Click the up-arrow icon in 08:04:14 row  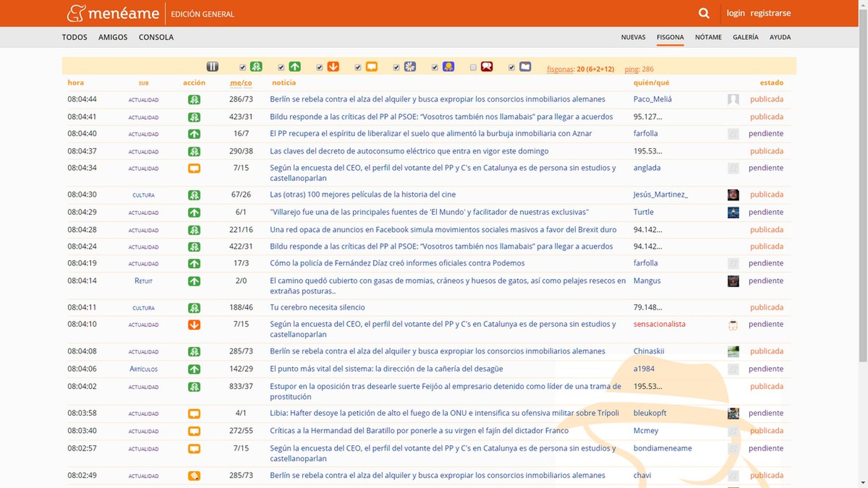click(x=194, y=281)
